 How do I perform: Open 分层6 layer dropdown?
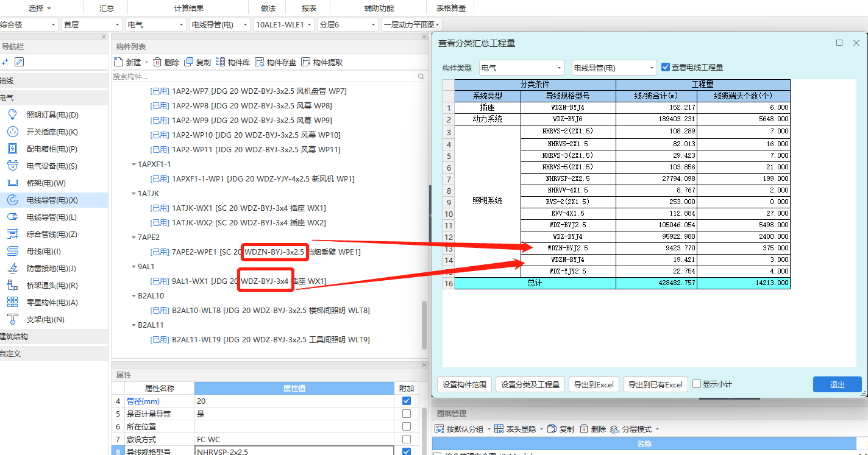(x=348, y=25)
